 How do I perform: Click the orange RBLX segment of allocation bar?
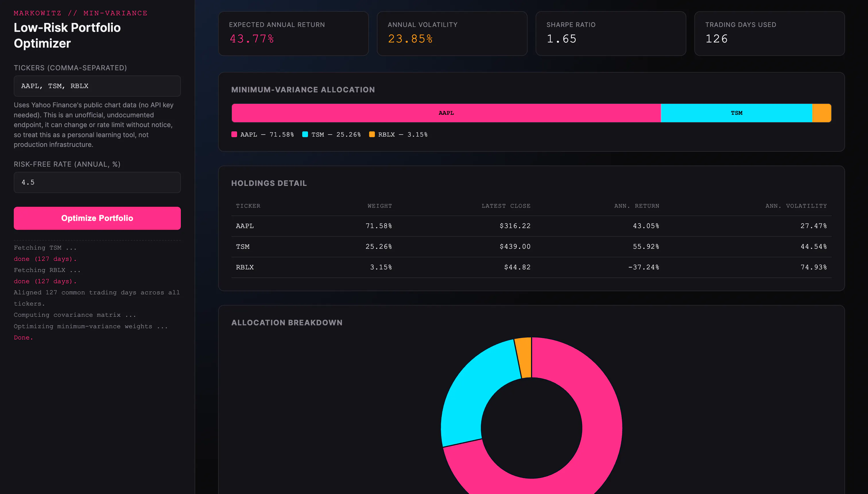click(x=822, y=113)
